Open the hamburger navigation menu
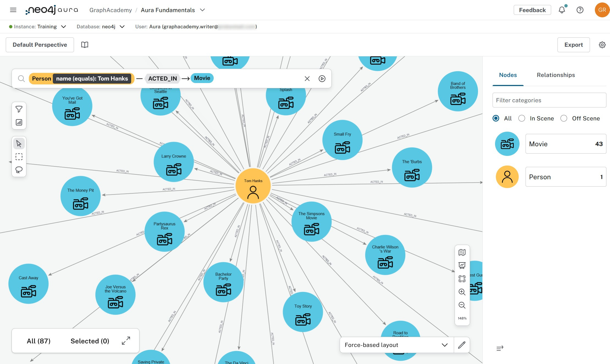This screenshot has width=610, height=364. (x=13, y=10)
